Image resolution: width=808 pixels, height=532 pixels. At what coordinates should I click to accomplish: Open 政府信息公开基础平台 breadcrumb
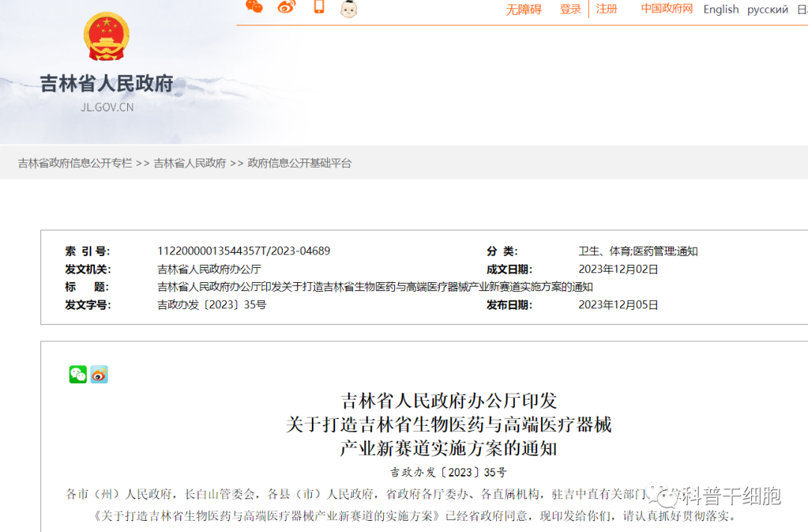[x=299, y=163]
